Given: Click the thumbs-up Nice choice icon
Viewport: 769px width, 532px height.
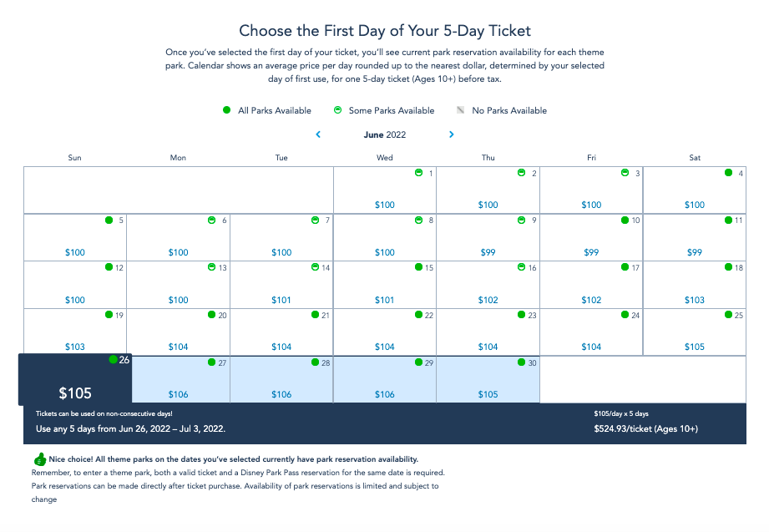Looking at the screenshot, I should pos(39,459).
